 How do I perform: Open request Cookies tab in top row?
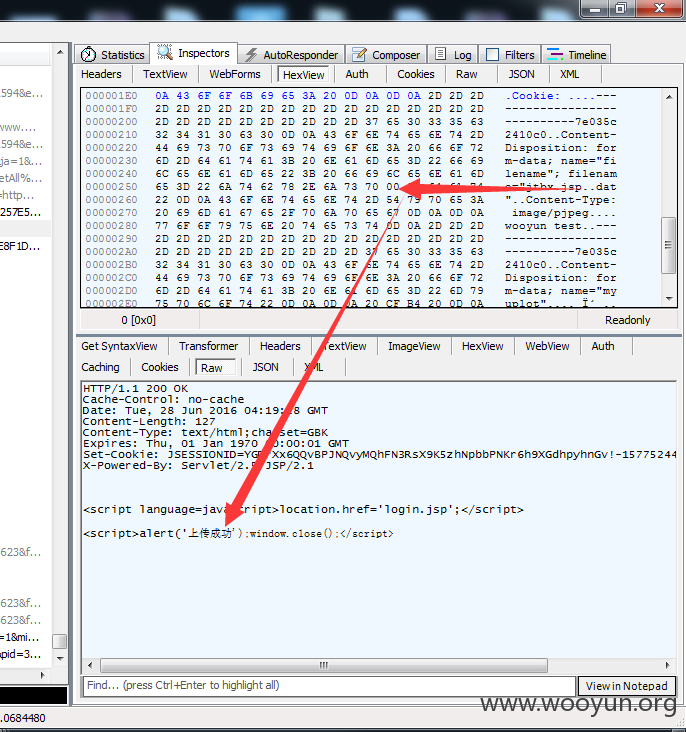pos(416,74)
